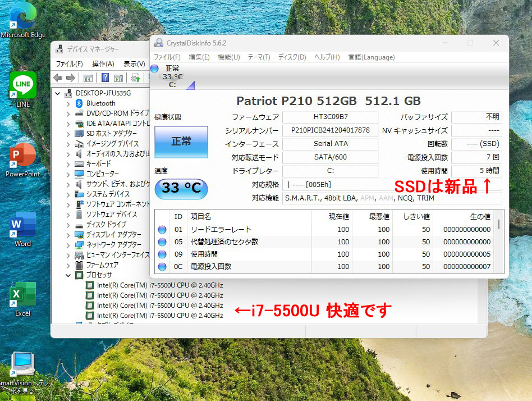Open the 操作(A) menu in Device Manager
Image resolution: width=532 pixels, height=401 pixels.
[103, 64]
